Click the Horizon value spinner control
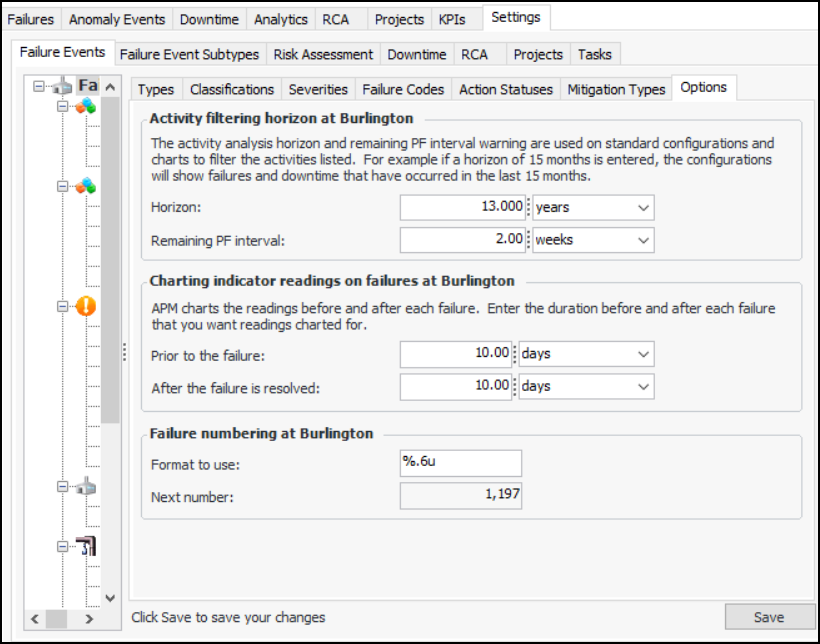Viewport: 820px width, 644px height. pos(528,208)
